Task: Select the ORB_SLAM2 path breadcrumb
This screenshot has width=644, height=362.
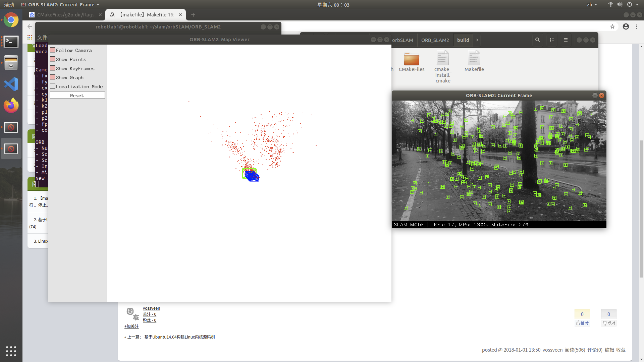Action: coord(435,40)
